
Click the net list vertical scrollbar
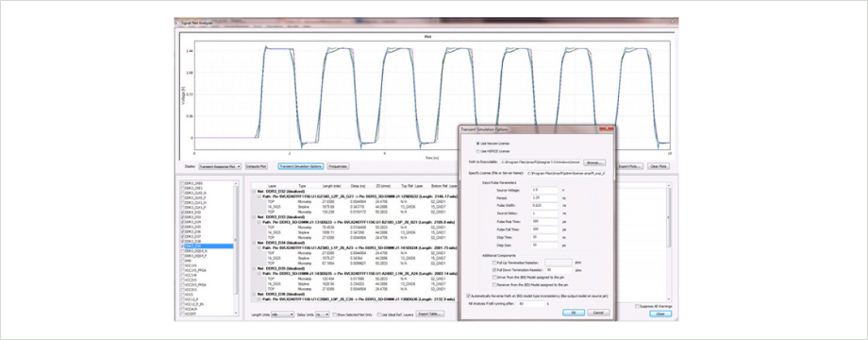(x=237, y=247)
